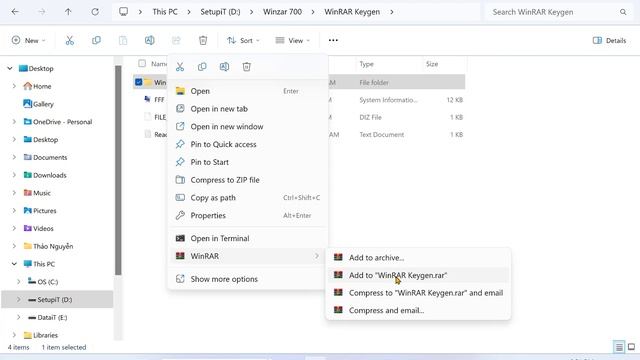Click the chevron after WinRAR Keygen in breadcrumb

[391, 12]
